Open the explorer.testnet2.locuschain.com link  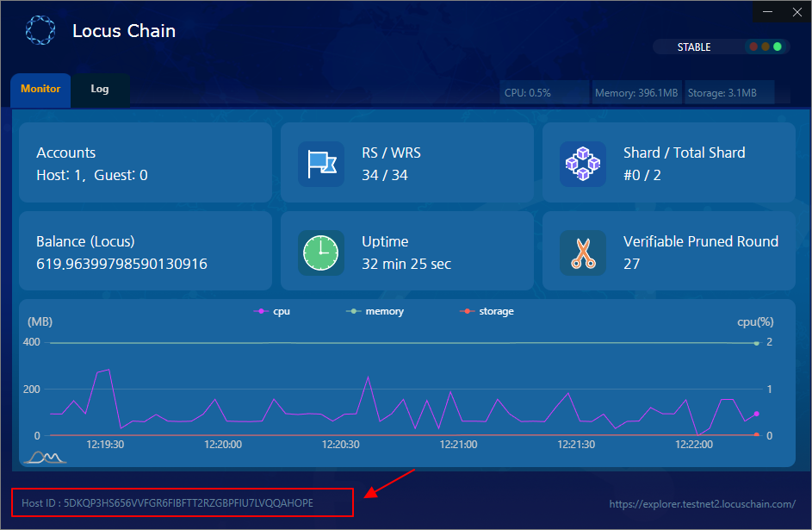point(702,503)
